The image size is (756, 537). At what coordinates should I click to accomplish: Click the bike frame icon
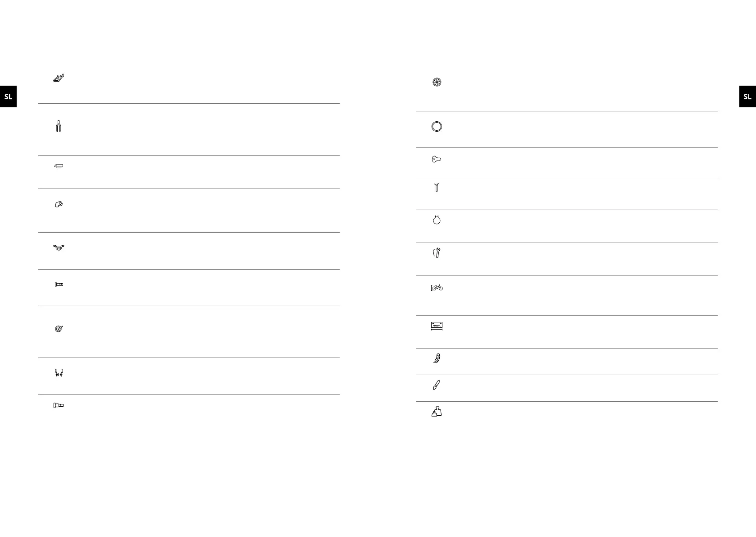[59, 78]
